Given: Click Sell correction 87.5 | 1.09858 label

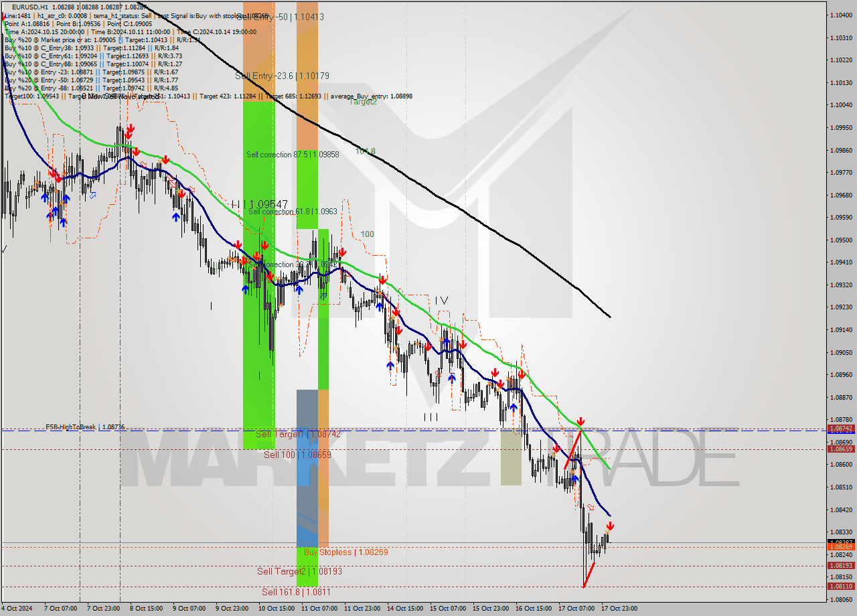Looking at the screenshot, I should [293, 155].
